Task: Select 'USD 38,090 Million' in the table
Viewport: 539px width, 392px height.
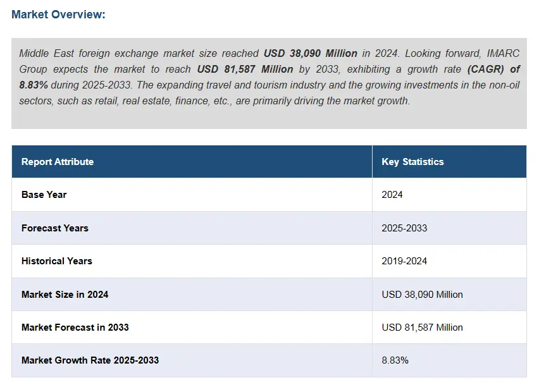Action: pyautogui.click(x=422, y=295)
